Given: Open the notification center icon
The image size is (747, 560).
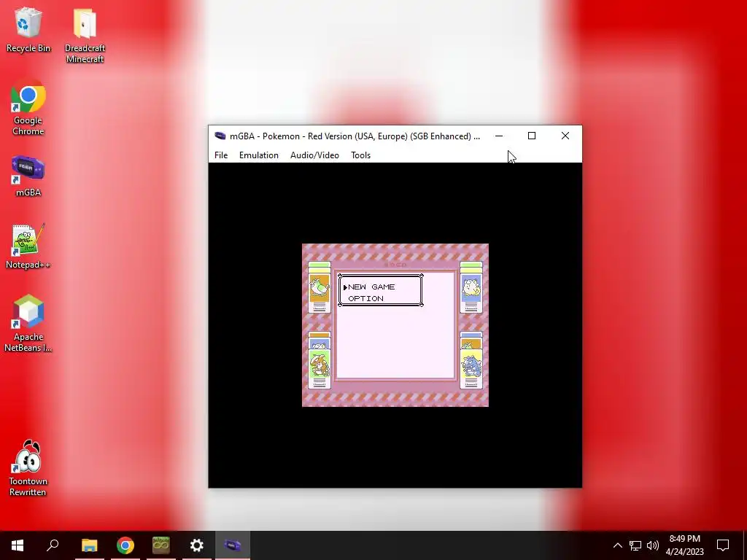Looking at the screenshot, I should (x=723, y=545).
